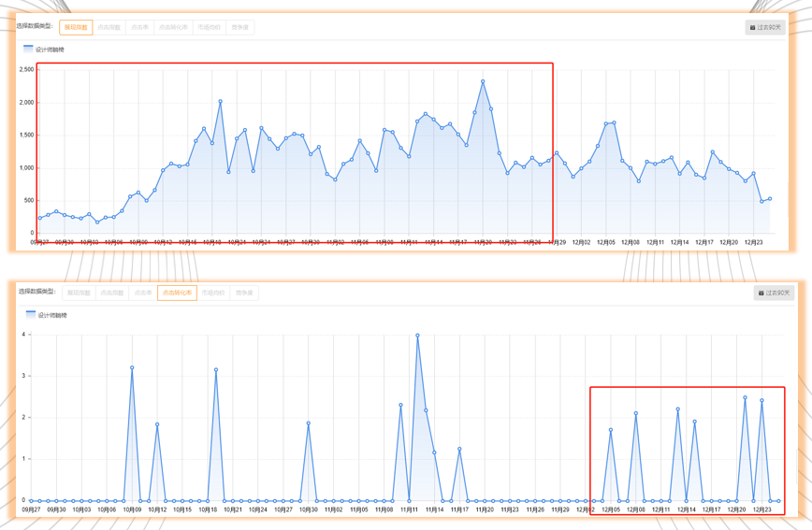Click 2,500 y-axis label in top chart
This screenshot has height=530, width=812.
point(26,69)
